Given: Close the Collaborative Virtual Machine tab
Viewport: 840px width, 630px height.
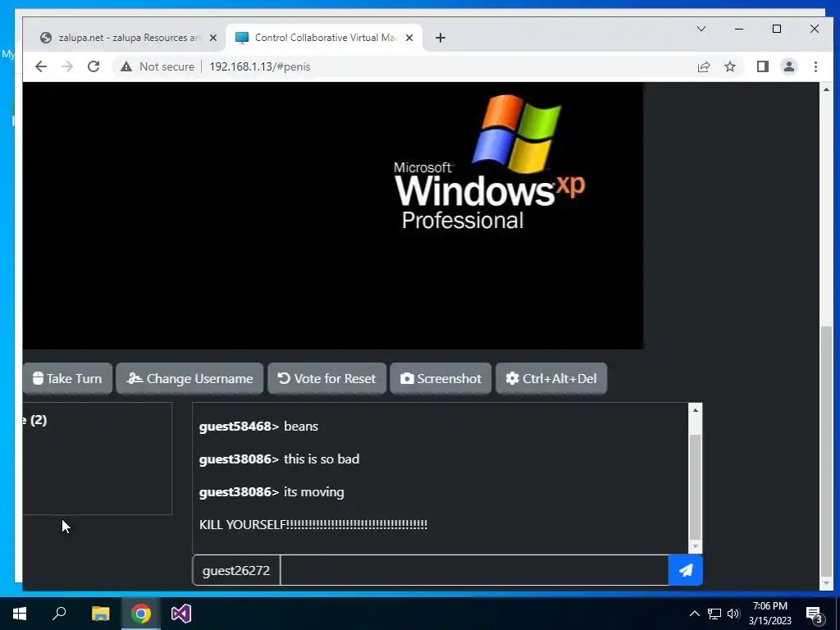Looking at the screenshot, I should pyautogui.click(x=409, y=38).
